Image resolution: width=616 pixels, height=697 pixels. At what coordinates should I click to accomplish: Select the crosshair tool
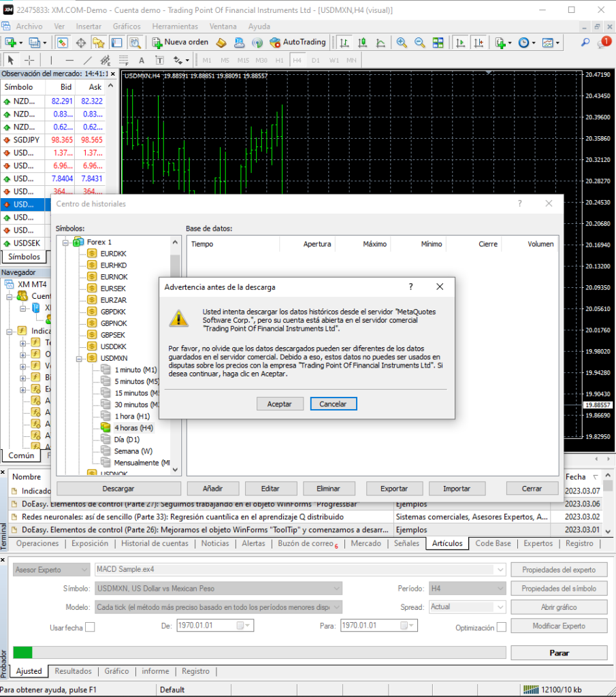pos(29,60)
